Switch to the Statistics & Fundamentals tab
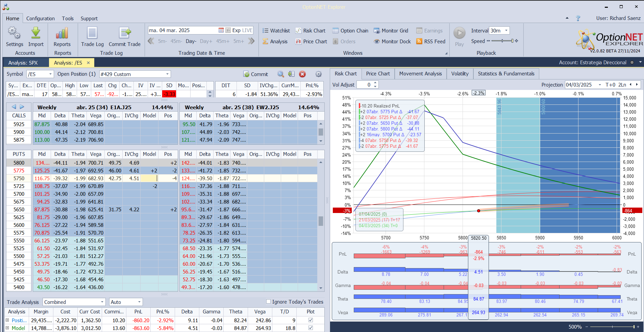 coord(506,73)
